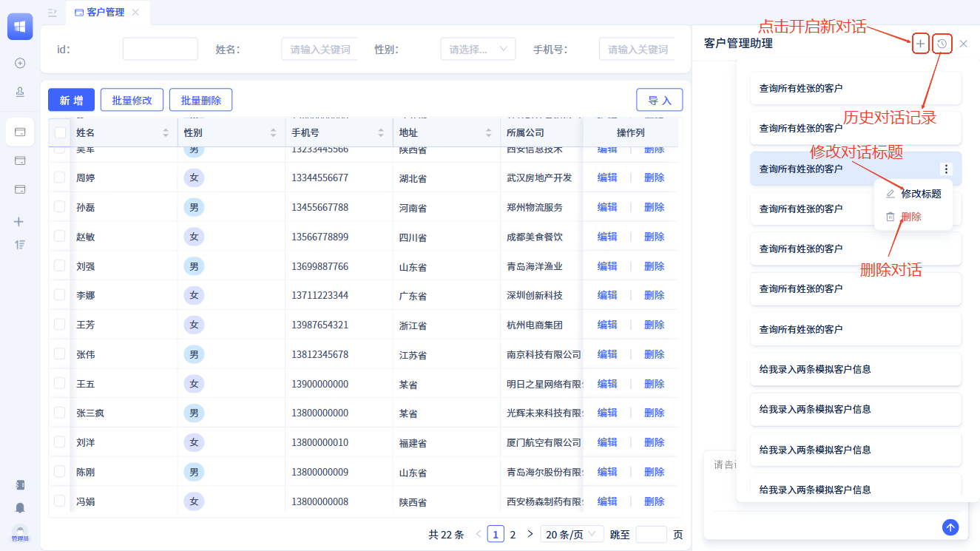Send message with the blue arrow button
980x551 pixels.
950,527
